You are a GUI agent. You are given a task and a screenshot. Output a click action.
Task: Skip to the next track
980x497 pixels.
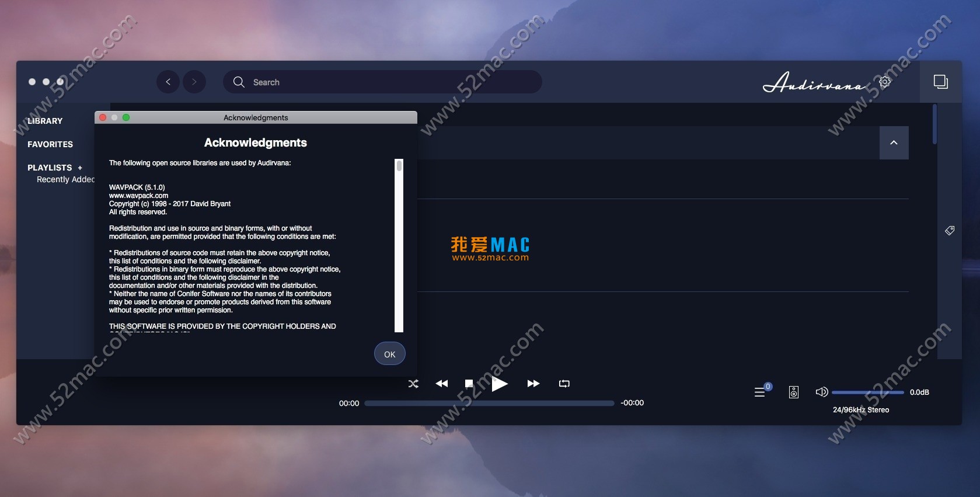533,384
